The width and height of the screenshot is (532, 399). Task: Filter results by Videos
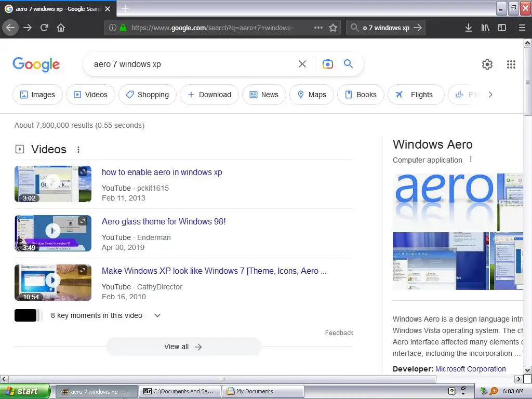pyautogui.click(x=90, y=95)
